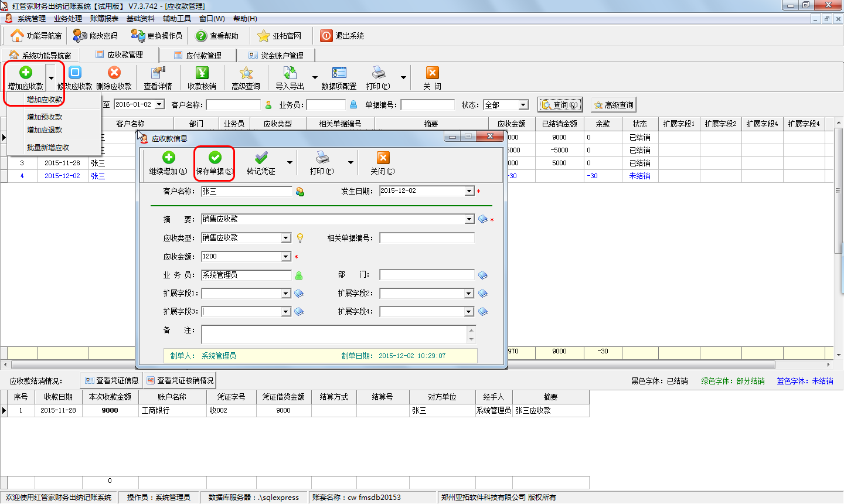This screenshot has height=504, width=844.
Task: Open the 发生日期 date picker dropdown
Action: coord(469,191)
